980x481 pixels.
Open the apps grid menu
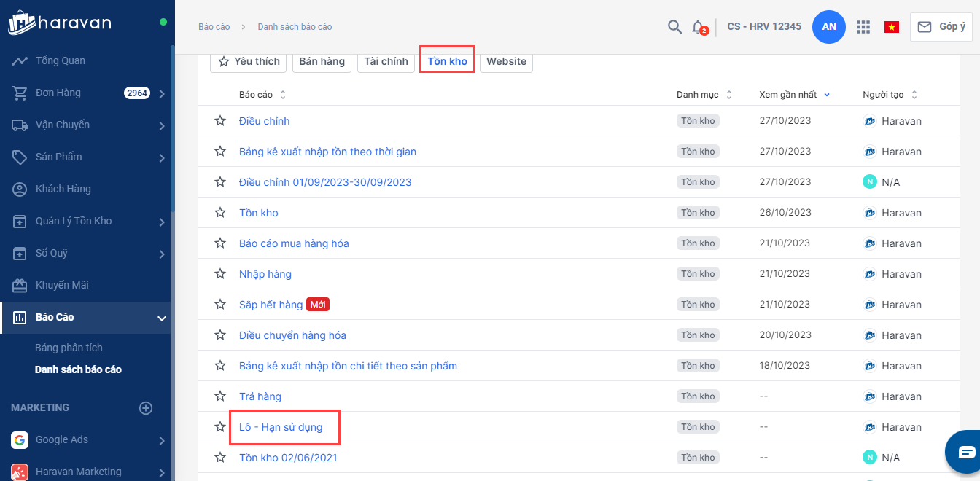click(863, 27)
